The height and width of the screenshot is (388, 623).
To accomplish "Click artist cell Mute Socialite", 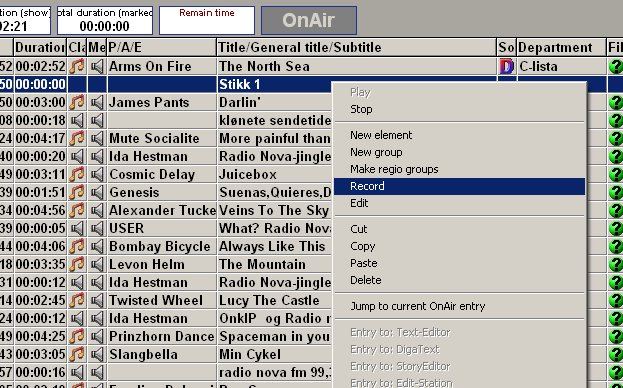I will coord(162,138).
